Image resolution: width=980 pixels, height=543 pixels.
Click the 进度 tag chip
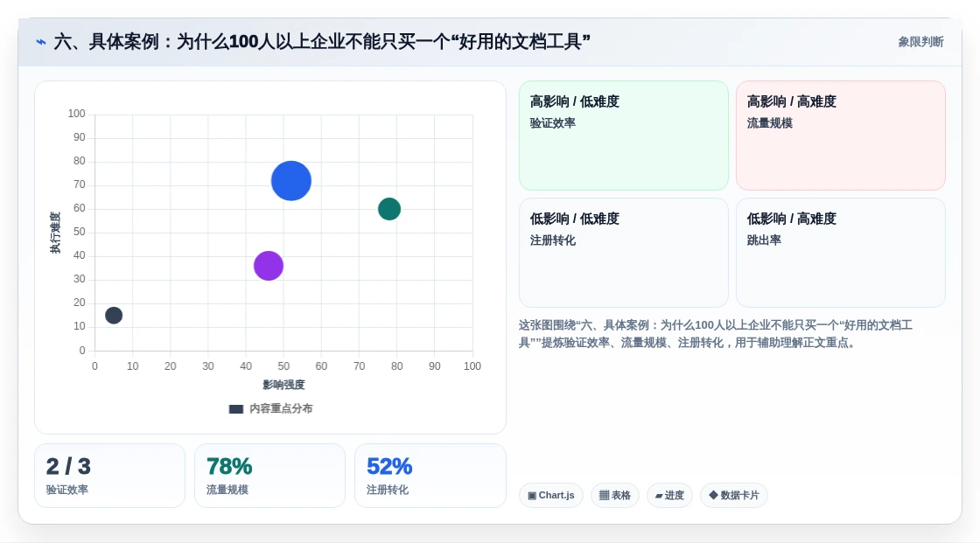(669, 496)
